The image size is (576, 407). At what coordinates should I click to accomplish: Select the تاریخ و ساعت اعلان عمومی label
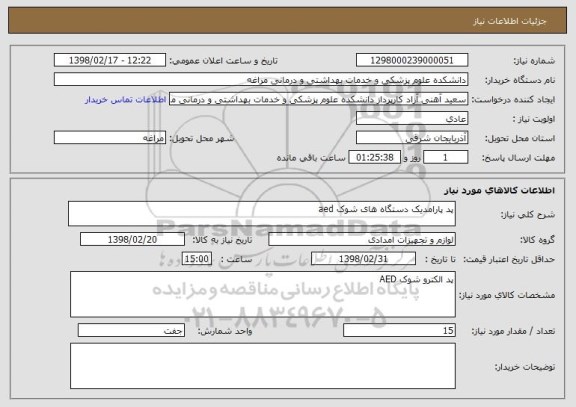point(223,61)
